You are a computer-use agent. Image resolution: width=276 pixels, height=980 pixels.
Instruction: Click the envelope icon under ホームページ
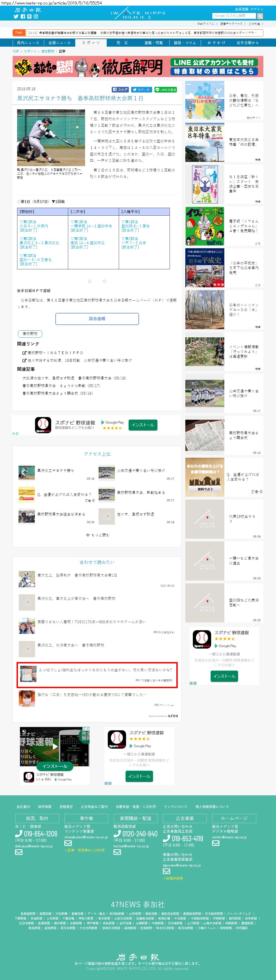pyautogui.click(x=216, y=843)
